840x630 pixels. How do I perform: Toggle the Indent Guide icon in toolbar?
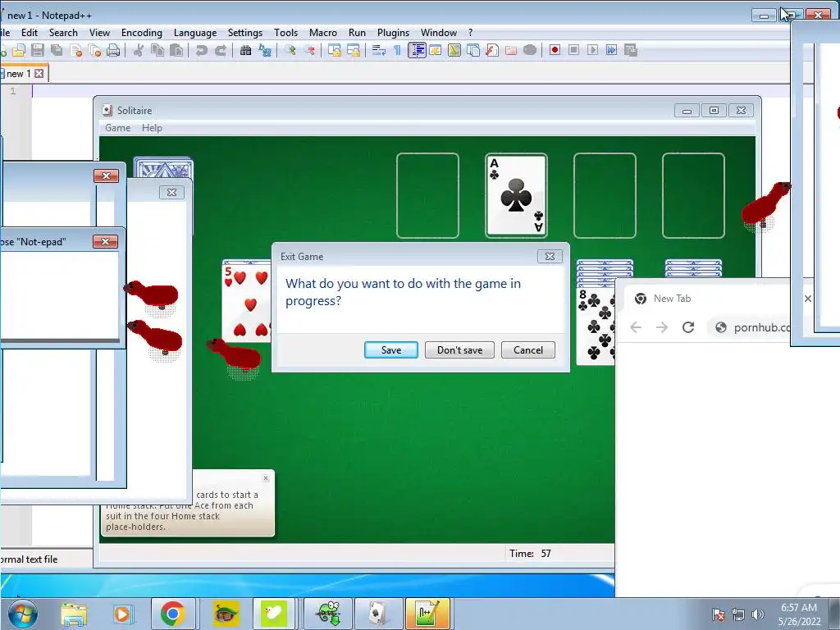click(x=417, y=50)
